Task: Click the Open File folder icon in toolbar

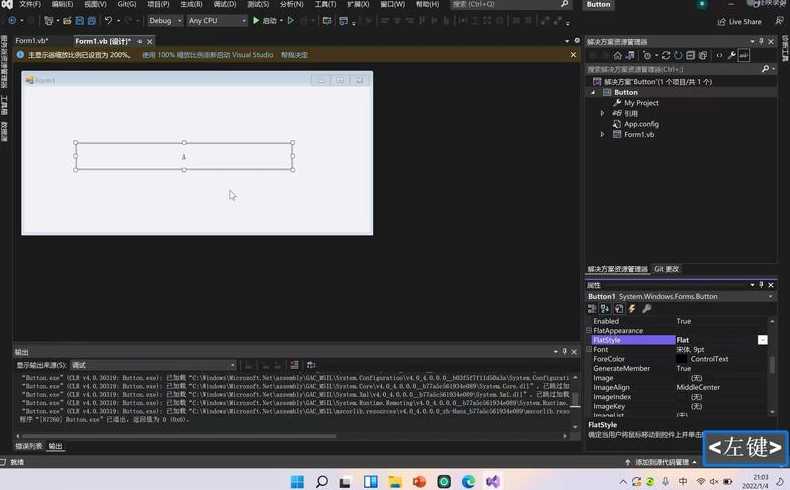Action: (67, 21)
